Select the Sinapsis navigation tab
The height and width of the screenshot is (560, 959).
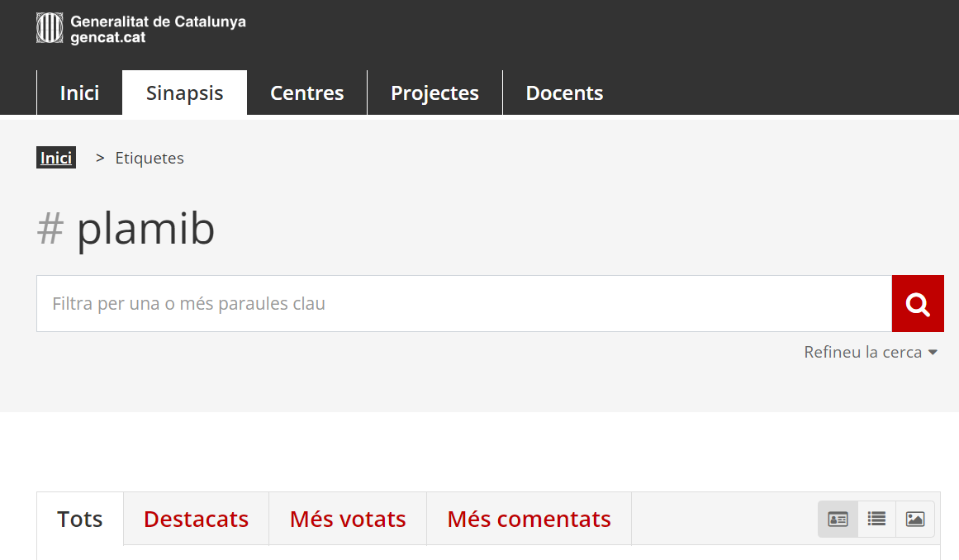[x=184, y=93]
